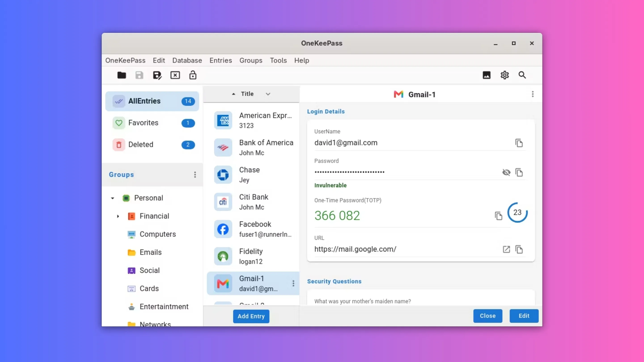Open the Title sort field dropdown

tap(268, 94)
